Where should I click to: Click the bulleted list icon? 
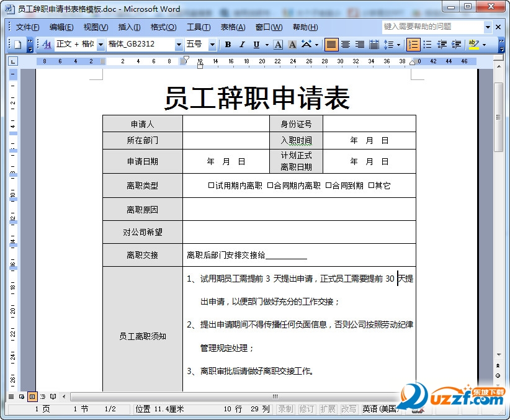(427, 45)
